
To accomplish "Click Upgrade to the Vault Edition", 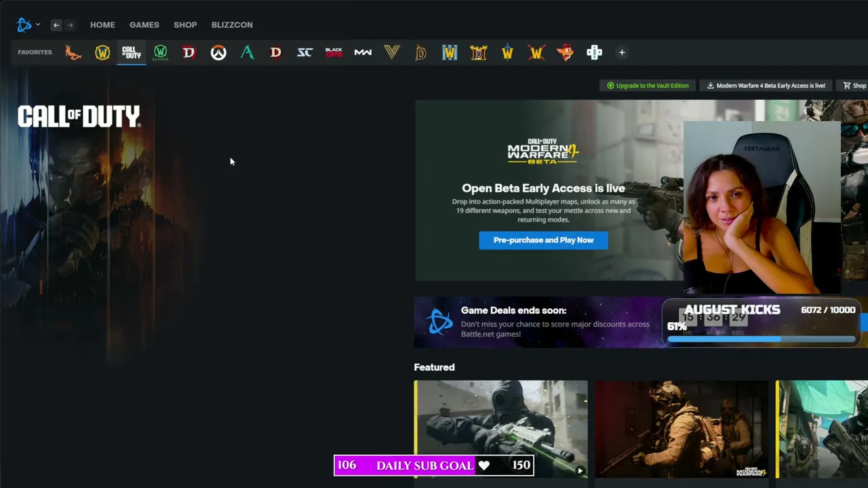I will (648, 85).
